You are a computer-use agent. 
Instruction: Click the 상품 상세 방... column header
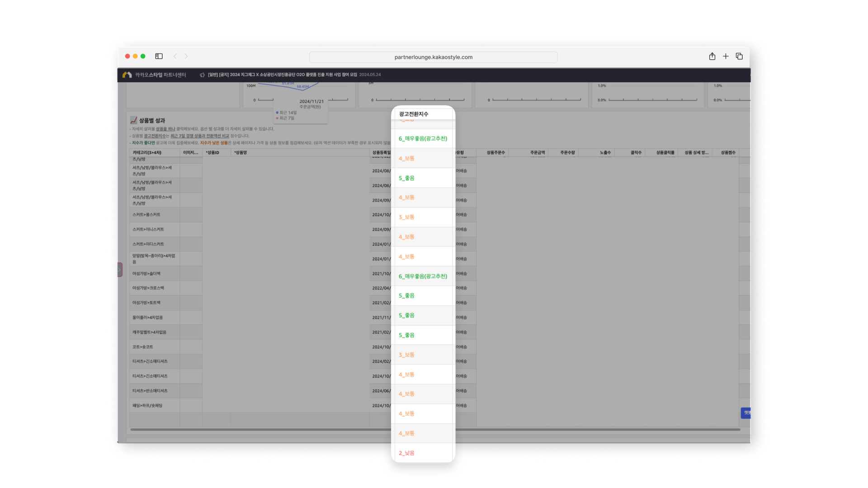(695, 153)
